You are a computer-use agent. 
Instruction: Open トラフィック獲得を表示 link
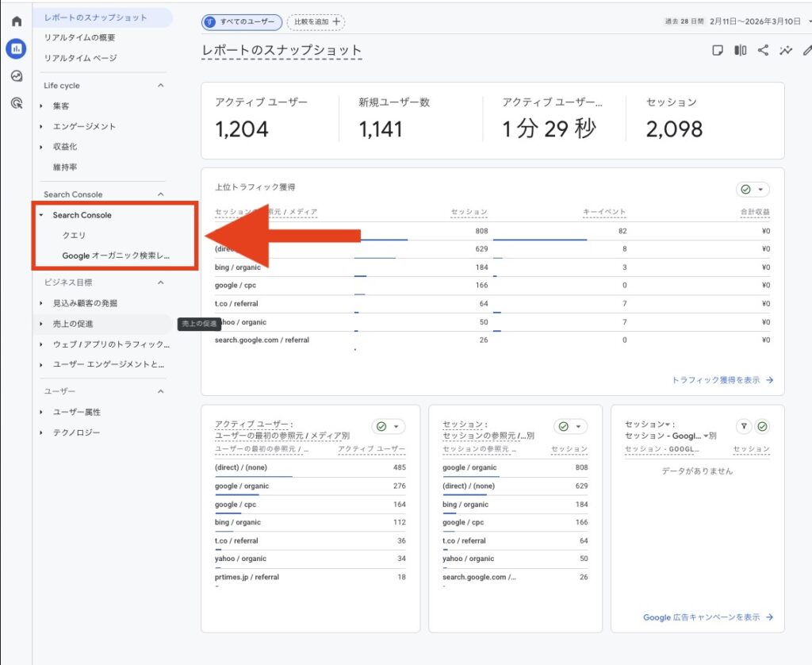[x=722, y=380]
